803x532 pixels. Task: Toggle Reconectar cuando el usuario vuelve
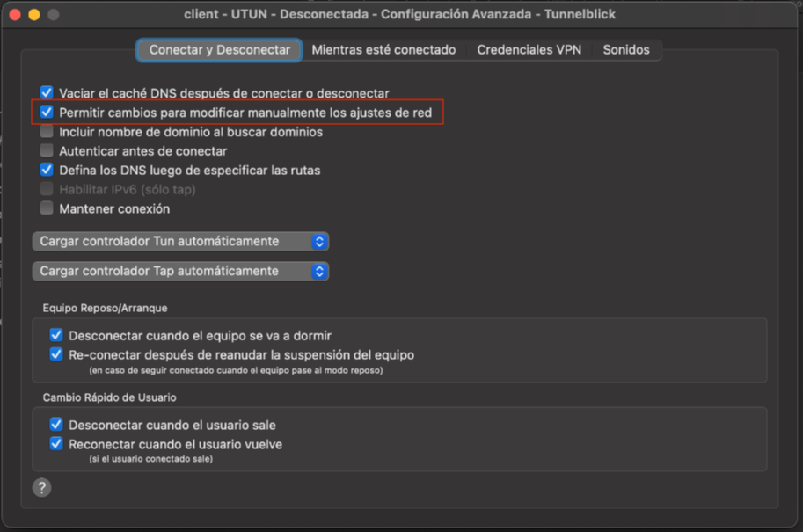click(56, 444)
